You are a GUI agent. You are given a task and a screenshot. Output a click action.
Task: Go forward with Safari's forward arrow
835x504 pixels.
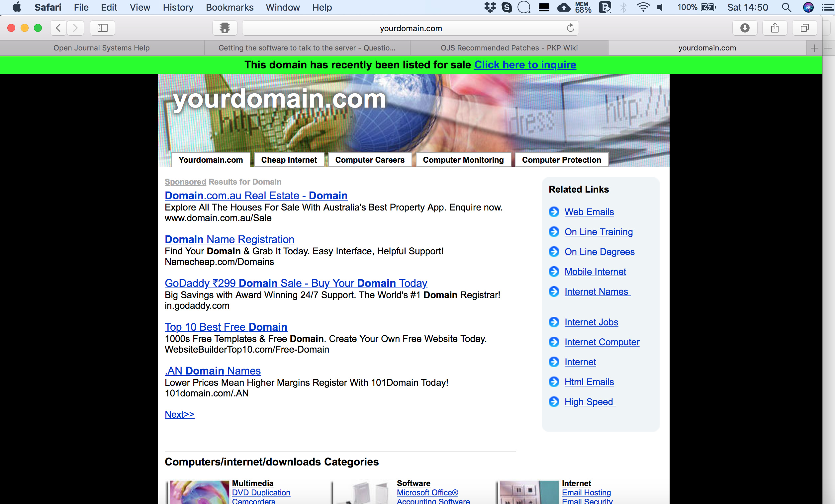click(x=75, y=28)
